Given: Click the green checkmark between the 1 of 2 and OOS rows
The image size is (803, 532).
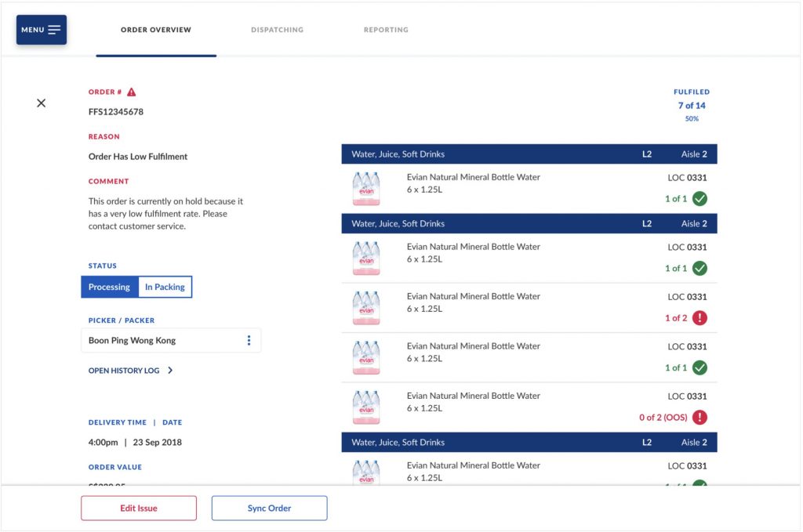Looking at the screenshot, I should click(699, 367).
